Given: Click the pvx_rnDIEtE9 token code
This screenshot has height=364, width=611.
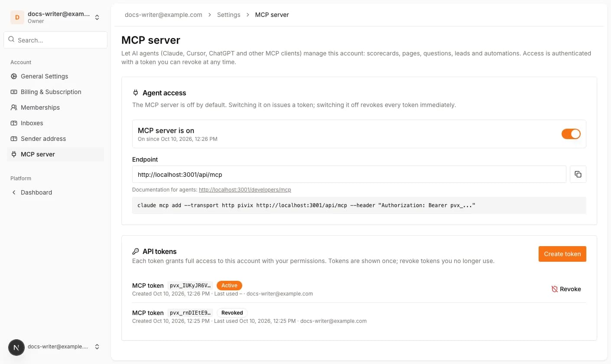Looking at the screenshot, I should click(190, 313).
